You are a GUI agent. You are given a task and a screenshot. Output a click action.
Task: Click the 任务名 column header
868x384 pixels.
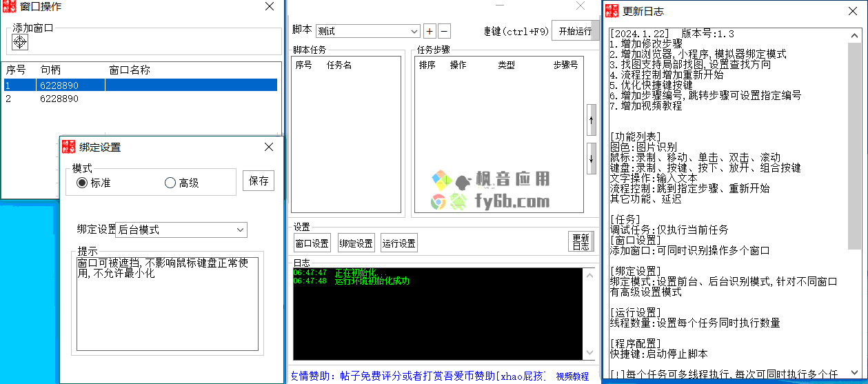[x=339, y=65]
